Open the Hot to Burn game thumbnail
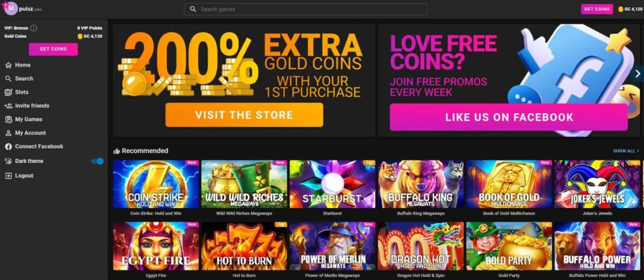 pyautogui.click(x=244, y=246)
